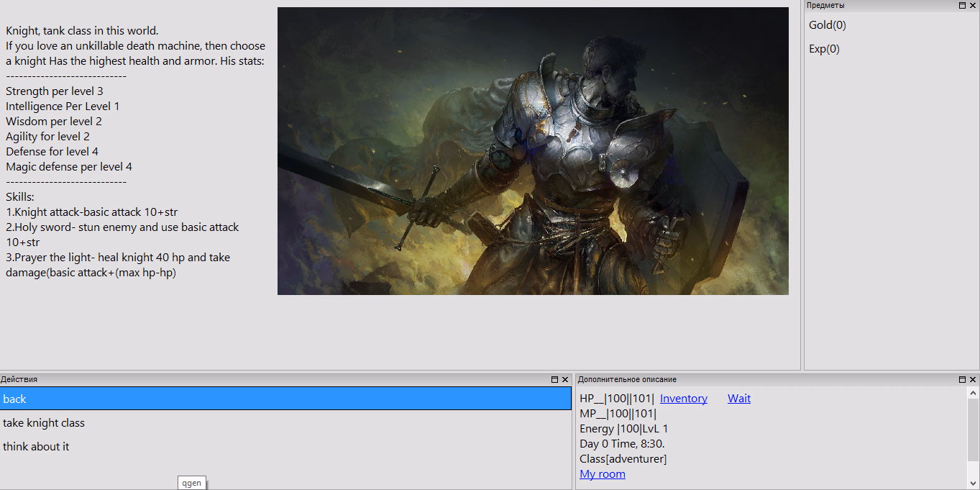The height and width of the screenshot is (490, 980).
Task: Select Exp(0) item in Предметы panel
Action: pyautogui.click(x=824, y=49)
